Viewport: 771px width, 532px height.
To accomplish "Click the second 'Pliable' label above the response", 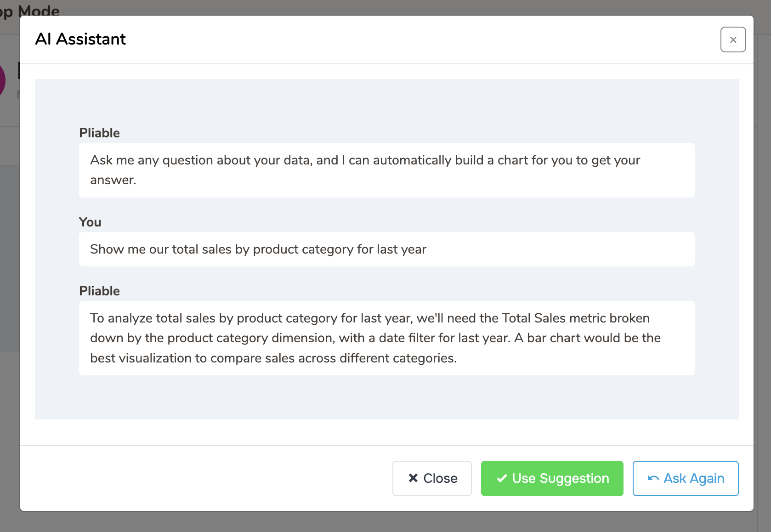I will click(x=99, y=291).
